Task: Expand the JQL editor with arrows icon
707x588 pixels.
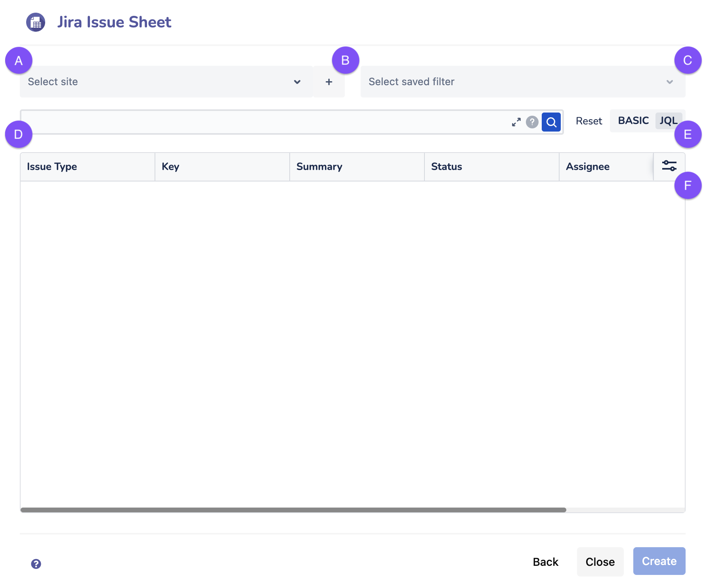Action: pos(516,122)
